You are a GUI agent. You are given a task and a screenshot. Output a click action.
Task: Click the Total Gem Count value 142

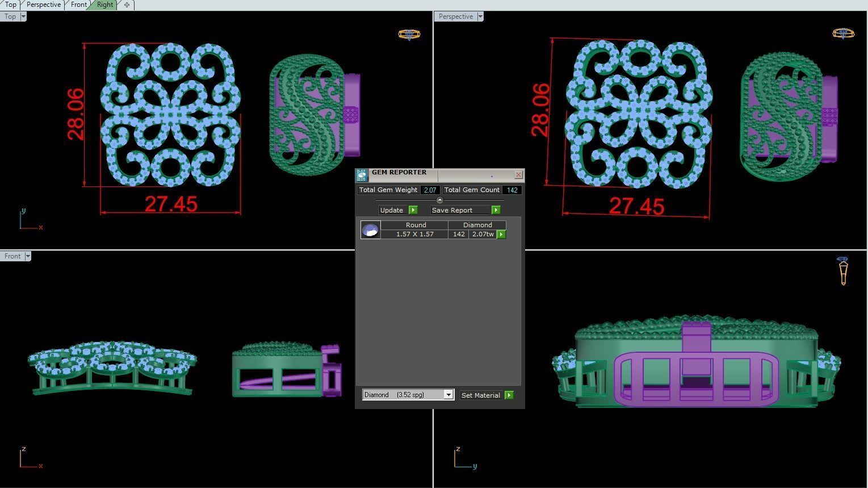512,190
